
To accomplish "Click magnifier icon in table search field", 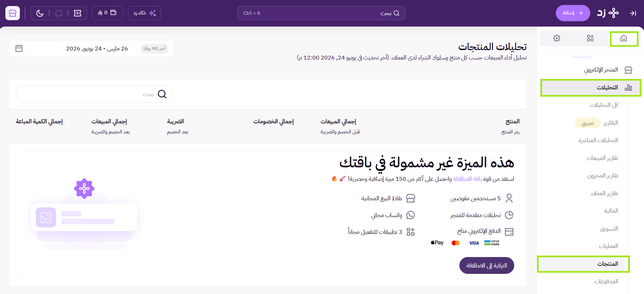I will click(162, 94).
